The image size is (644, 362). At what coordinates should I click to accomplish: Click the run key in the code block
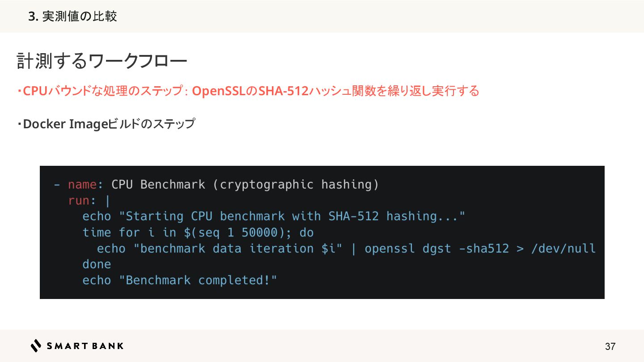tap(79, 201)
